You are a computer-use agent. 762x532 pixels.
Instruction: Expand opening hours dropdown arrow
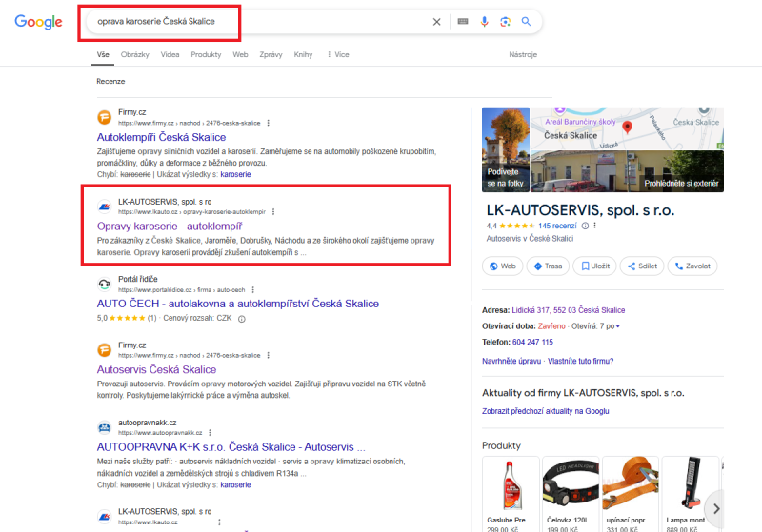click(x=618, y=326)
